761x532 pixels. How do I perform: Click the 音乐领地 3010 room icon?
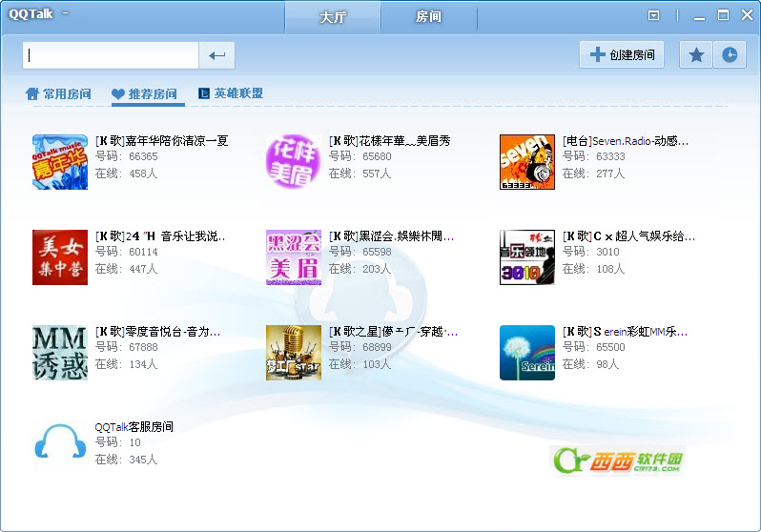[x=527, y=257]
